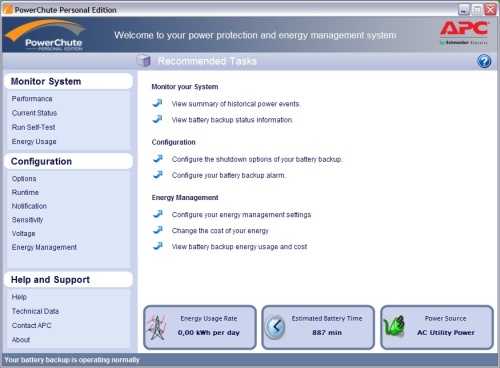Screen dimensions: 500x368
Task: Click the APC logo in the header
Action: coord(464,32)
